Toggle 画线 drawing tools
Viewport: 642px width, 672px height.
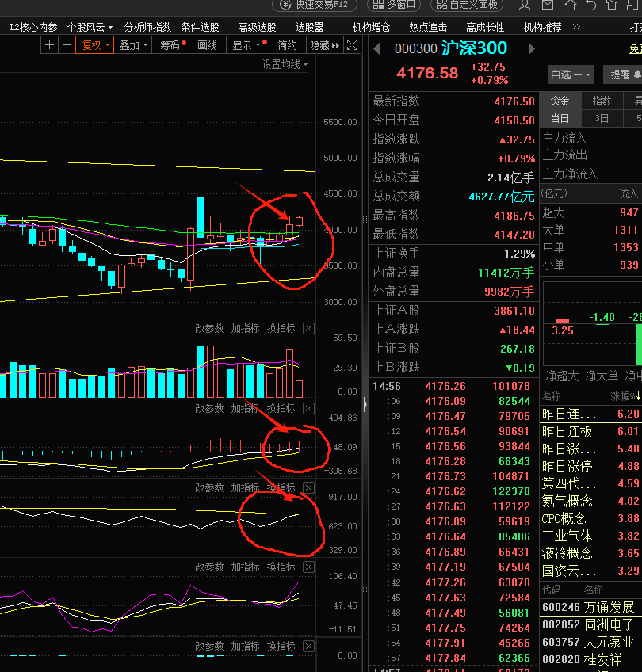[208, 45]
